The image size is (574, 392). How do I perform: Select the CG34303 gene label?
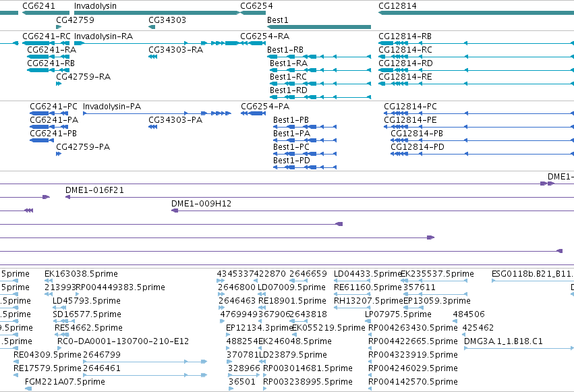click(167, 20)
